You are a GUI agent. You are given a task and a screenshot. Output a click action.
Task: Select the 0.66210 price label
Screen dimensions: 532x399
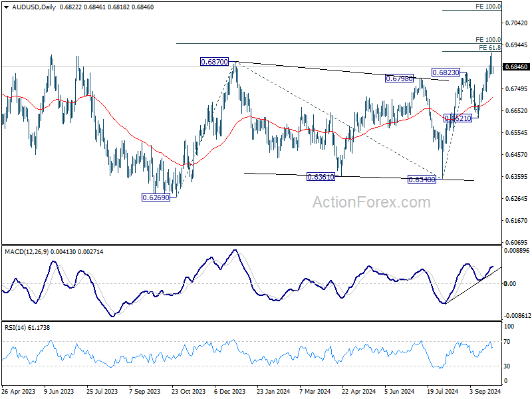click(458, 118)
